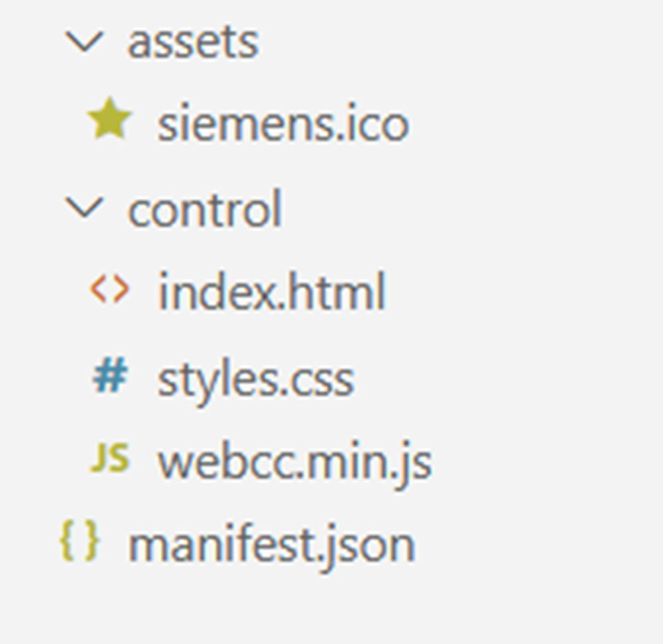Click blank row area right of siemens.ico
663x644 pixels.
(530, 125)
